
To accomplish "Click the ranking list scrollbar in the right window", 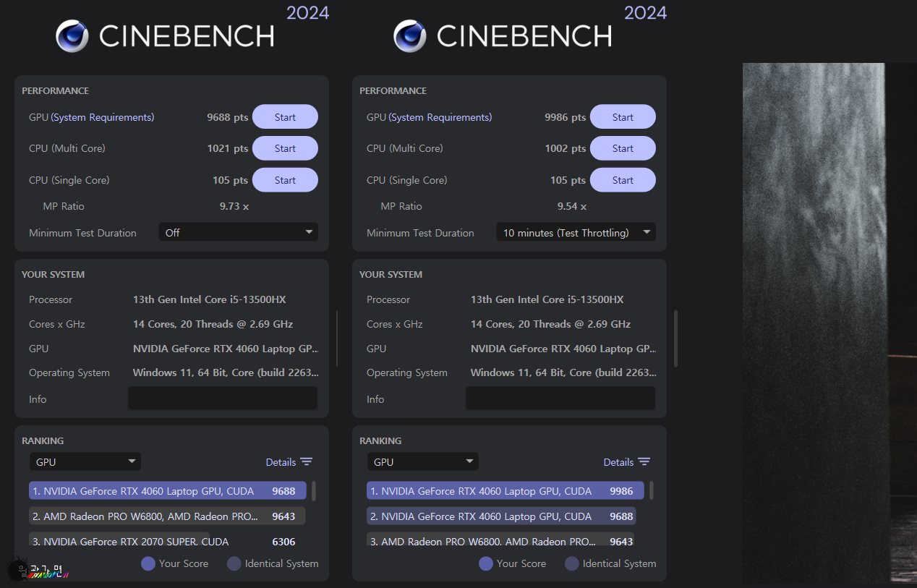I will [652, 490].
